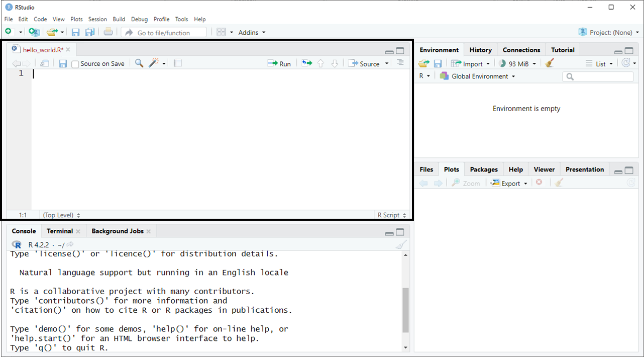Click the print current file icon
The width and height of the screenshot is (644, 357).
108,32
